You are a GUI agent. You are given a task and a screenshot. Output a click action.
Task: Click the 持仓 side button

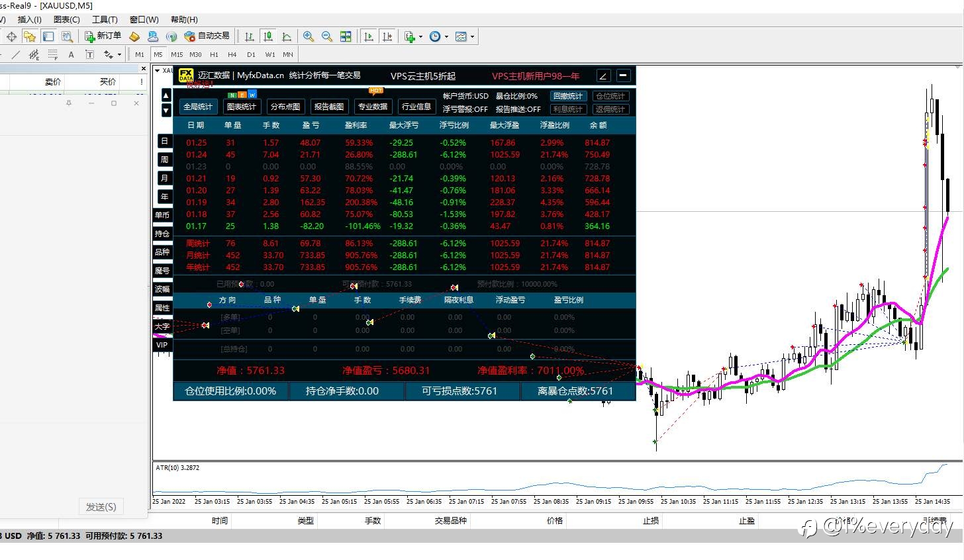(162, 234)
